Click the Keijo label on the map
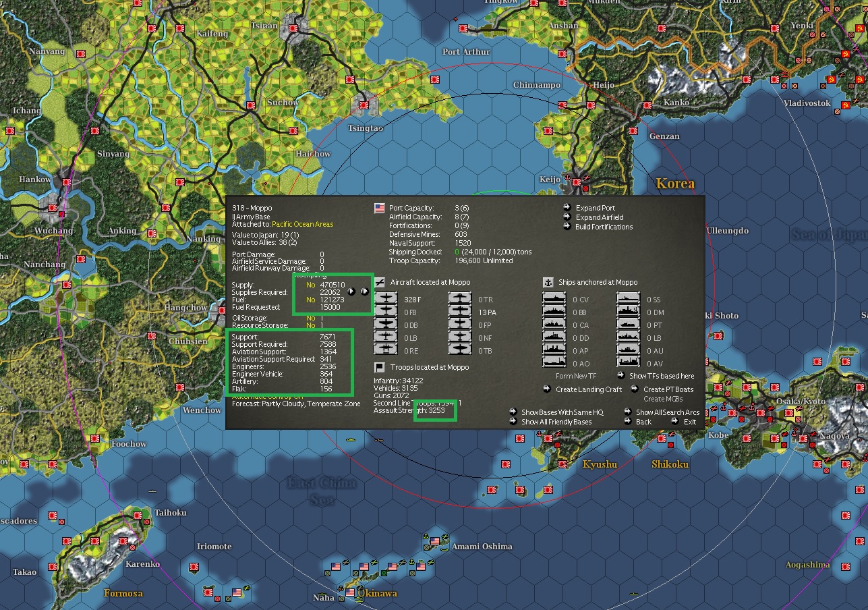Image resolution: width=868 pixels, height=610 pixels. pyautogui.click(x=550, y=179)
